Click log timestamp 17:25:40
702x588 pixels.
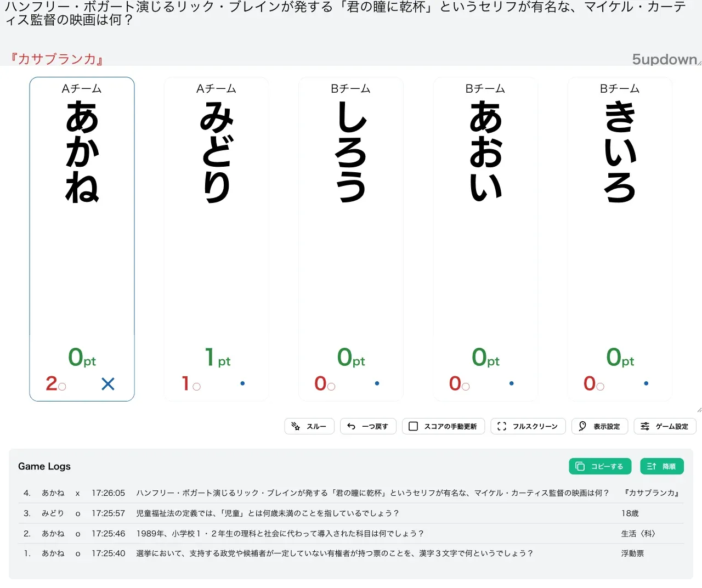(x=109, y=553)
